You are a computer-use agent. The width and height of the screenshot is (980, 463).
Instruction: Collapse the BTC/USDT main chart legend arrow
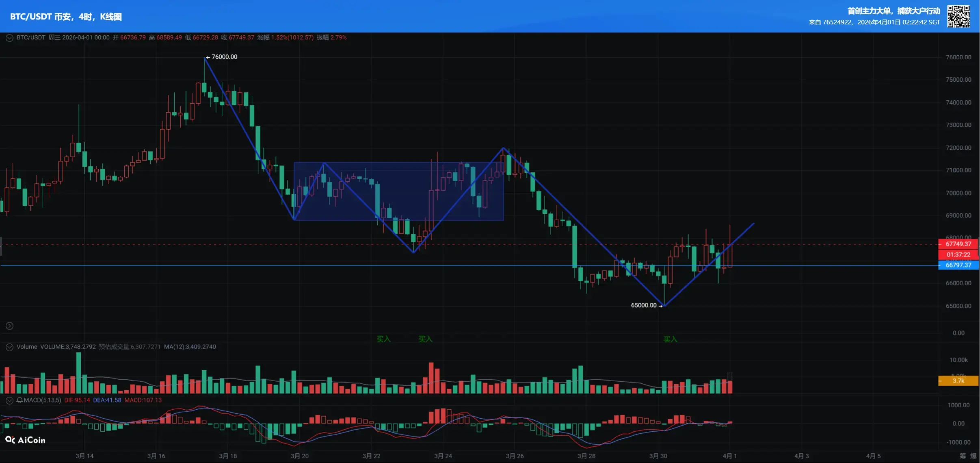pos(9,38)
